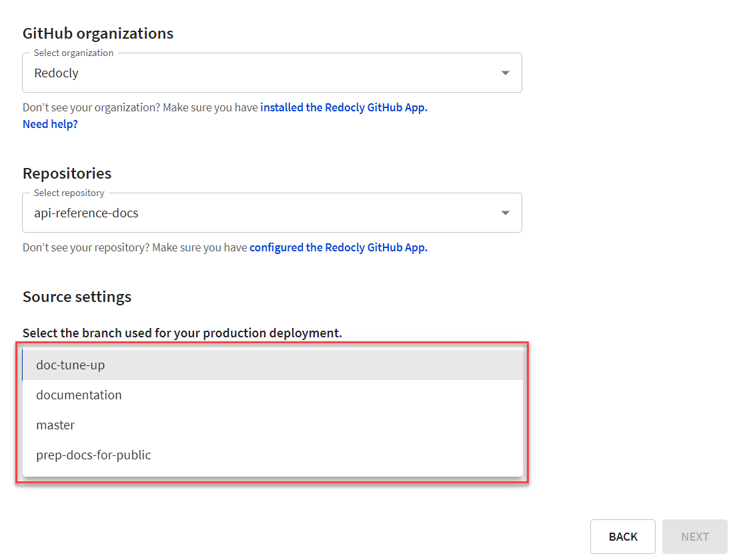Choose the documentation branch option

pos(273,395)
